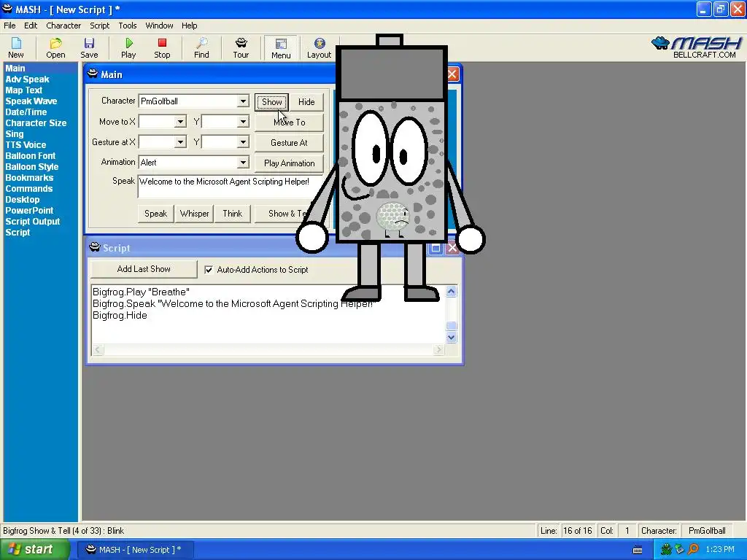Open the Layout toolbar option
The height and width of the screenshot is (560, 747).
pos(319,48)
